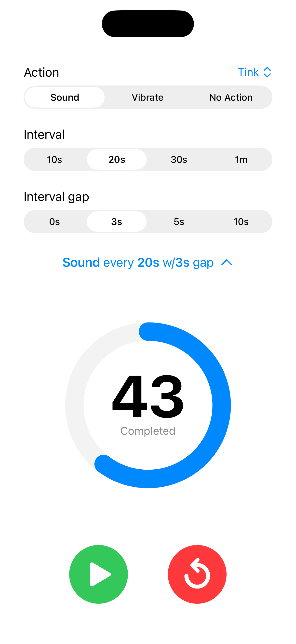Click the Sound every 20s summary text
The height and width of the screenshot is (644, 296).
[x=138, y=263]
